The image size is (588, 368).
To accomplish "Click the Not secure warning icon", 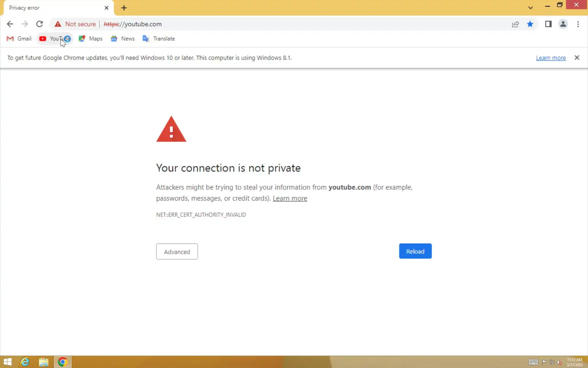I will (x=58, y=24).
